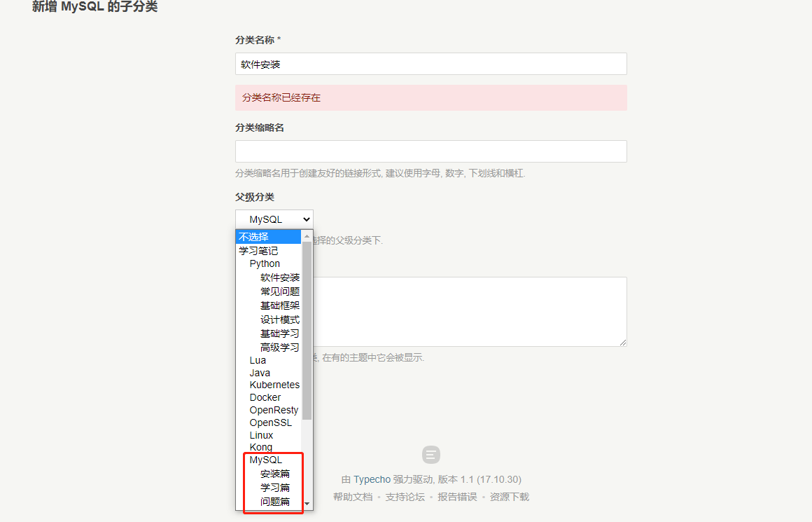The height and width of the screenshot is (522, 812).
Task: Click the 分类缩略名 input field
Action: click(x=431, y=151)
